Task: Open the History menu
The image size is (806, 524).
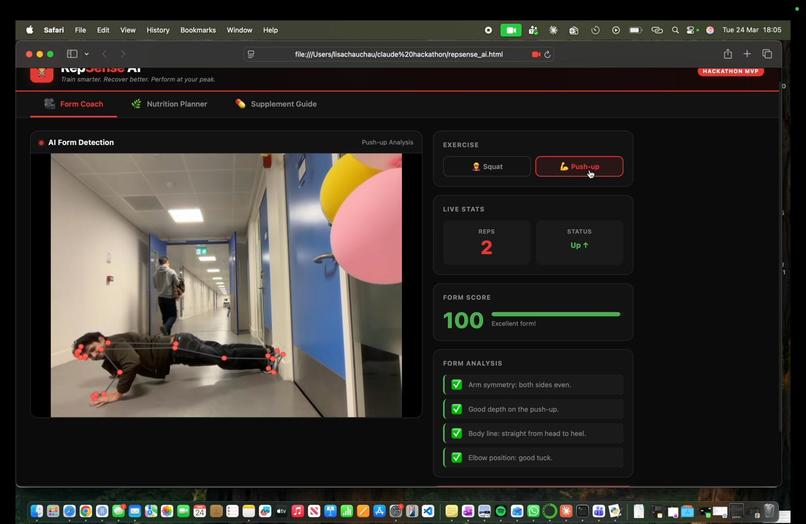Action: [x=158, y=30]
